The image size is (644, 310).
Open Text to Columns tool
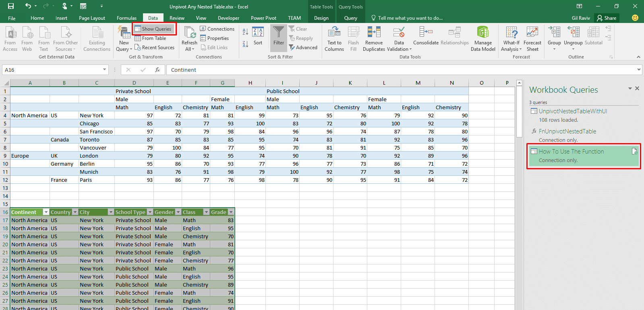[x=334, y=39]
